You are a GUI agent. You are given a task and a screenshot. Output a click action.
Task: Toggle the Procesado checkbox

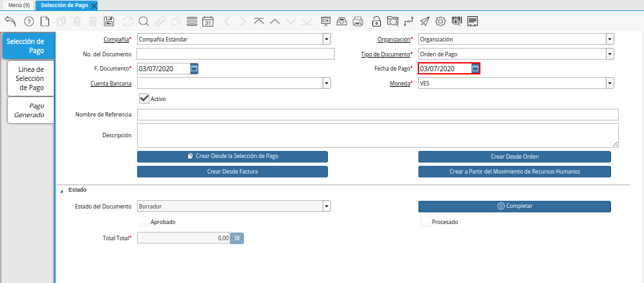click(425, 221)
